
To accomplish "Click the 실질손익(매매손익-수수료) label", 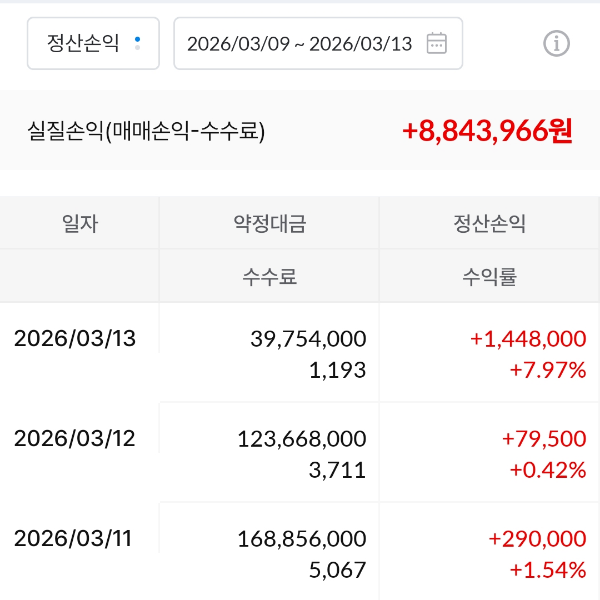I will (x=146, y=130).
